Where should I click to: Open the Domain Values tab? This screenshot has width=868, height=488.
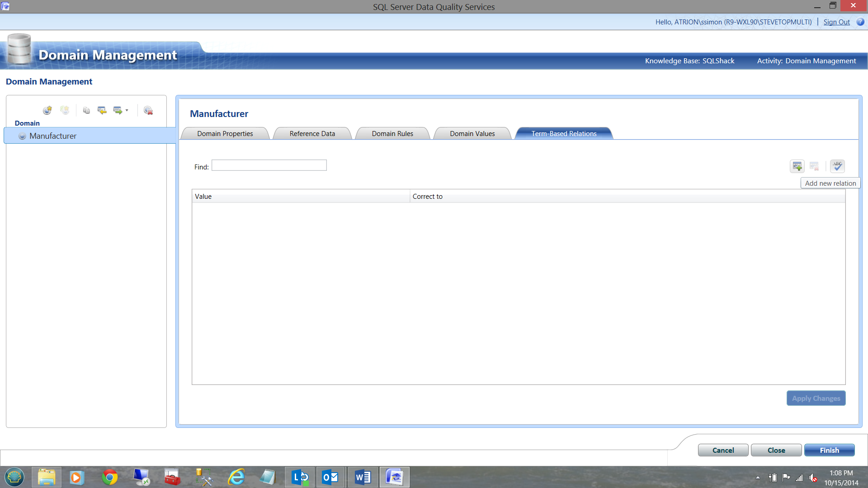(x=472, y=134)
